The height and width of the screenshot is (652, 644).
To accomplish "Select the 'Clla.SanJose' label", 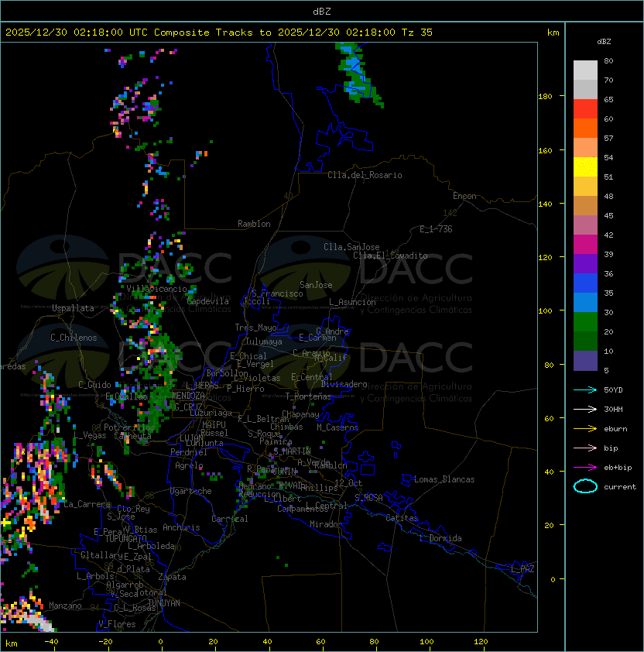I will click(351, 247).
